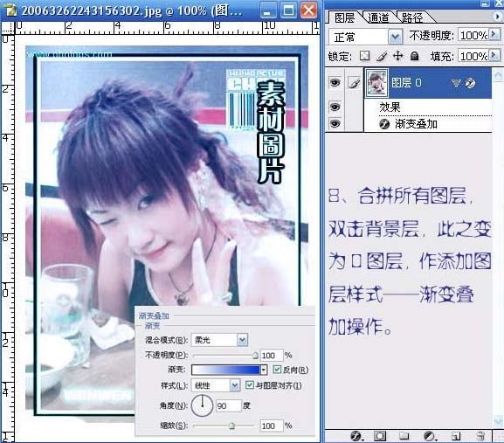504x443 pixels.
Task: Open the new adjustment layer icon
Action: pyautogui.click(x=429, y=436)
